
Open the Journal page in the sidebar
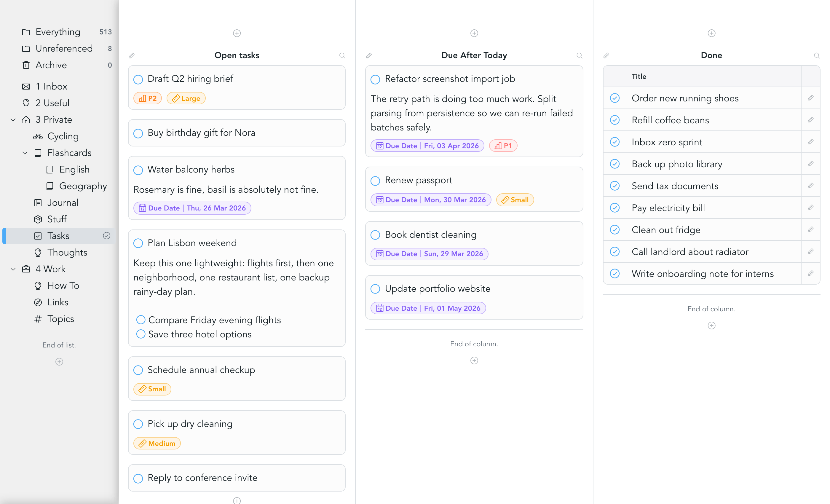(63, 202)
